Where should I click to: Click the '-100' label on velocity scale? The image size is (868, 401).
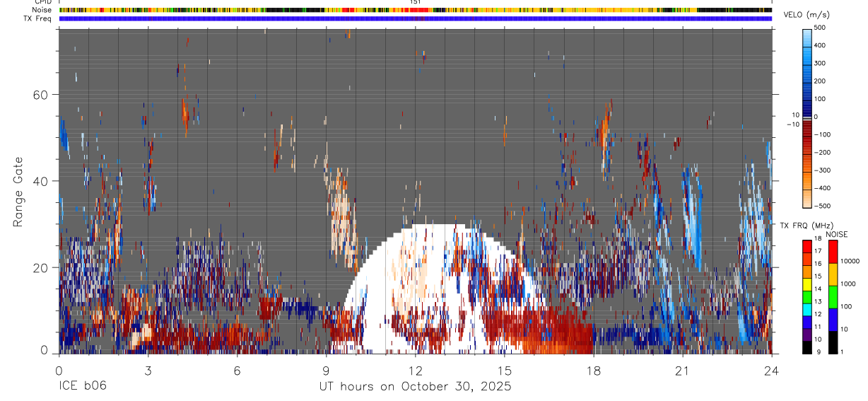point(822,134)
